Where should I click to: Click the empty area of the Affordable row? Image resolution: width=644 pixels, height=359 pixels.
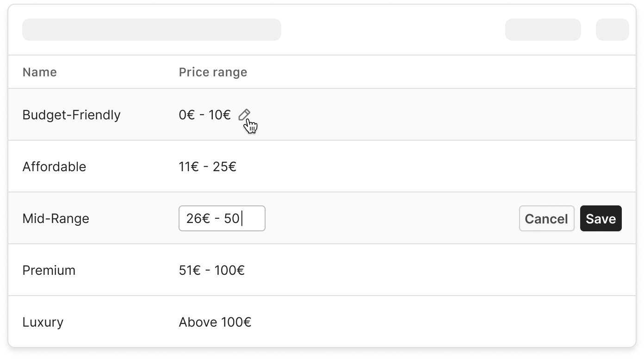coord(416,167)
